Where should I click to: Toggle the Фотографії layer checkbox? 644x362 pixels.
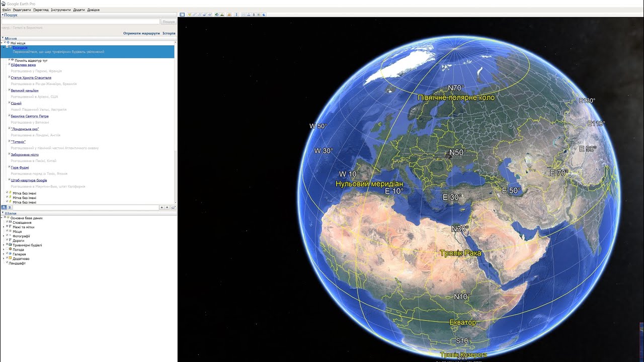click(x=7, y=235)
